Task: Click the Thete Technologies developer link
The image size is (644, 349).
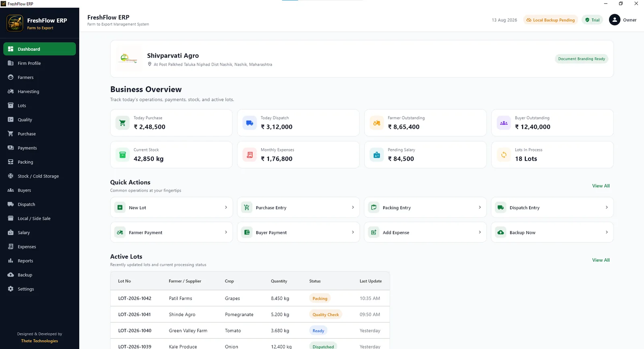Action: (39, 341)
